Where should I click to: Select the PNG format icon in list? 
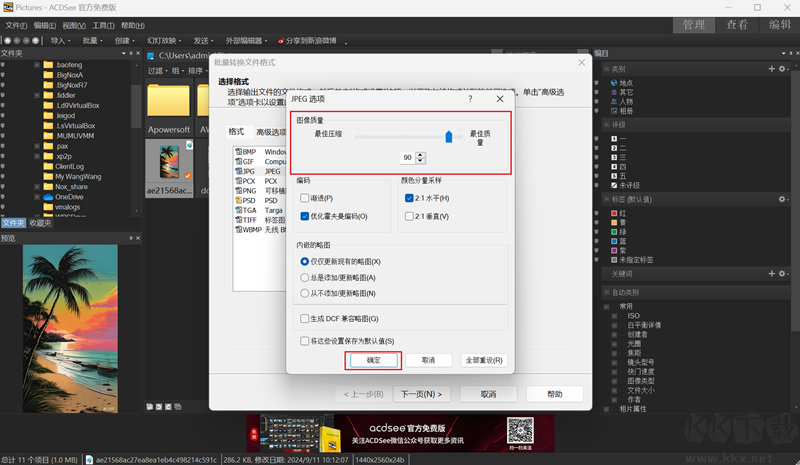pos(238,191)
